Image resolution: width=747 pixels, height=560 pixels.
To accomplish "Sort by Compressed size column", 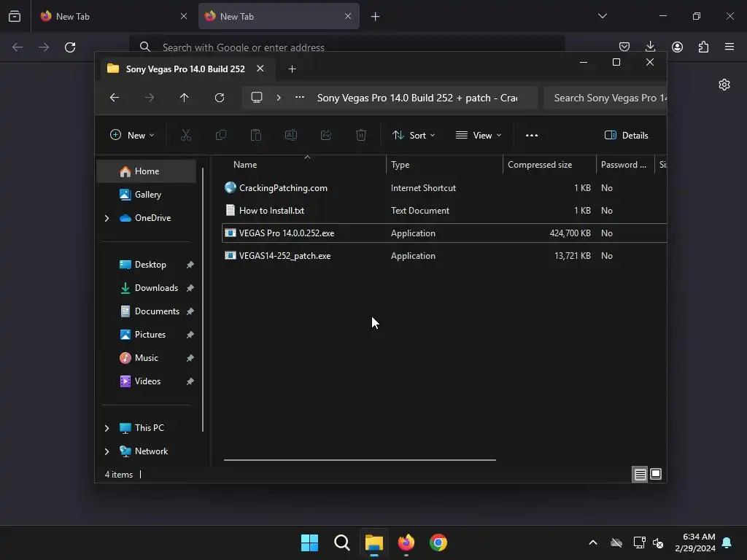I will coord(550,164).
